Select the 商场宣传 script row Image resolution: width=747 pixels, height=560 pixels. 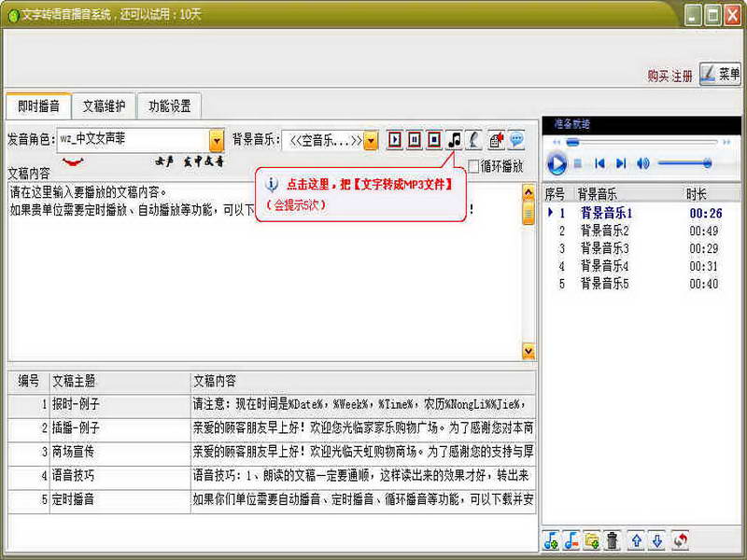pyautogui.click(x=272, y=452)
